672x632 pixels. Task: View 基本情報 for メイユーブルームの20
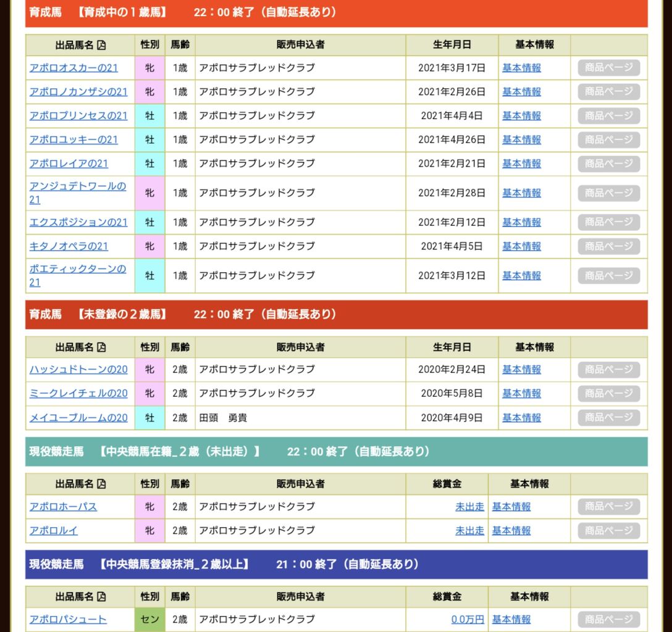[x=521, y=417]
